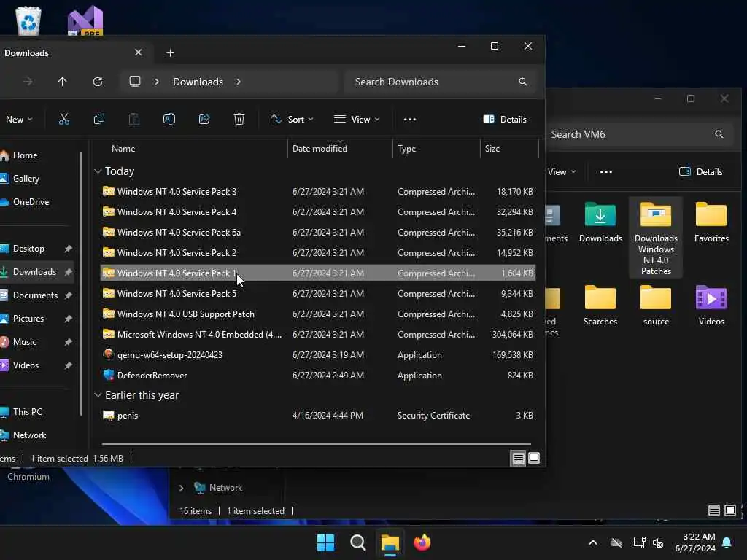Go up one folder level with Up arrow
The height and width of the screenshot is (560, 747).
tap(63, 82)
